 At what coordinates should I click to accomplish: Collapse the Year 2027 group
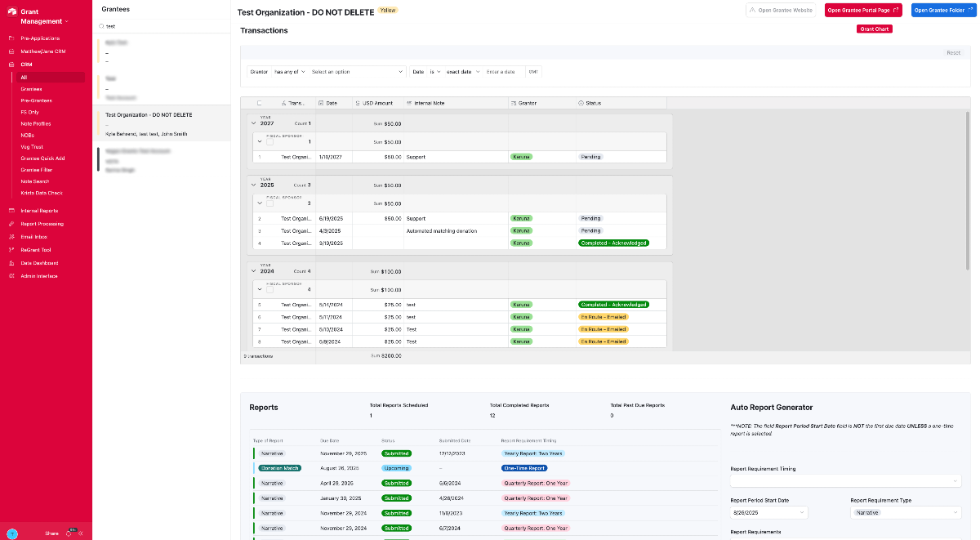coord(253,123)
